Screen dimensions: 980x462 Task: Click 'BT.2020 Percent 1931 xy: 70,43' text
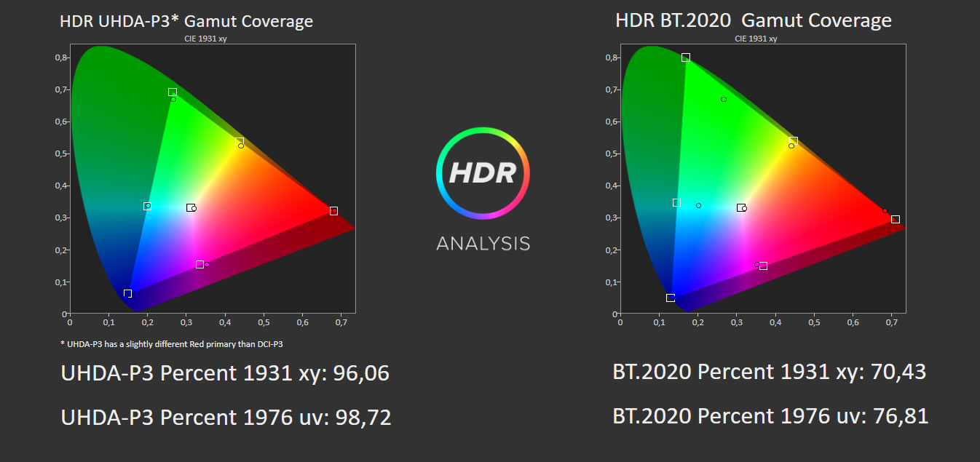[770, 372]
